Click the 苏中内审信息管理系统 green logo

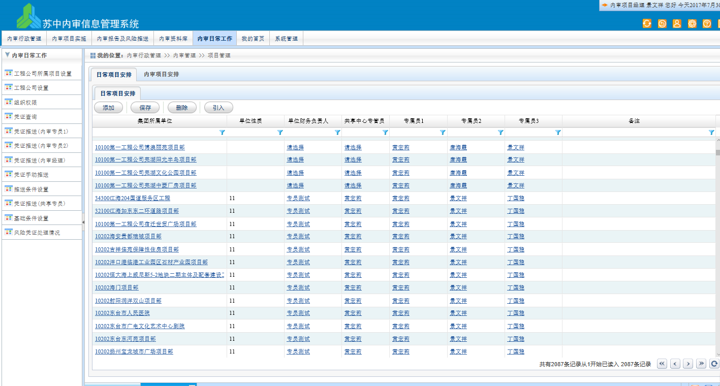coord(28,16)
